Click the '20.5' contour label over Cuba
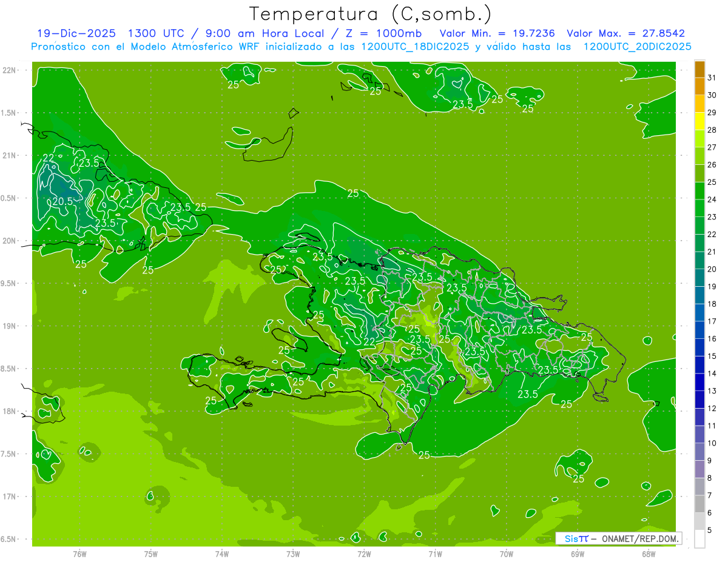 point(62,201)
